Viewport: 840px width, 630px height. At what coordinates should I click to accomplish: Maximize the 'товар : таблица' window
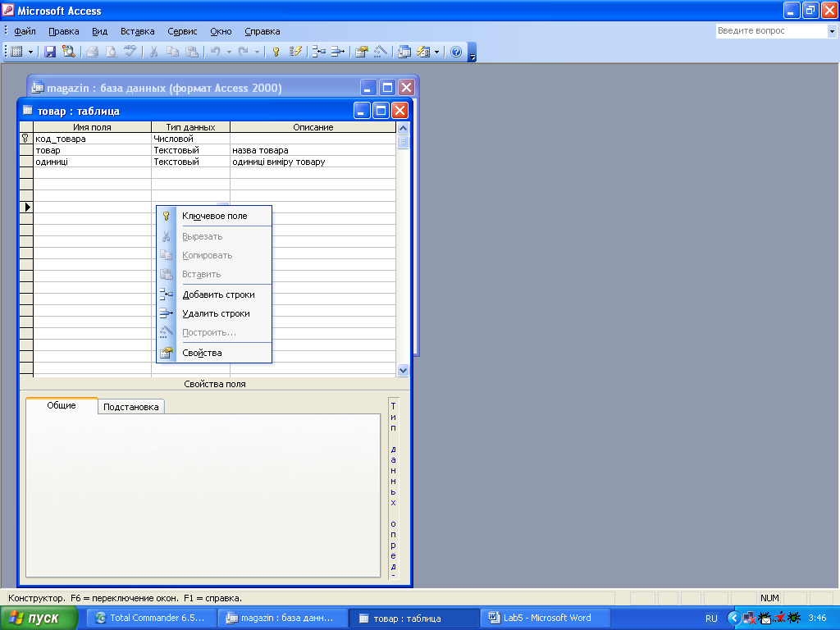381,111
